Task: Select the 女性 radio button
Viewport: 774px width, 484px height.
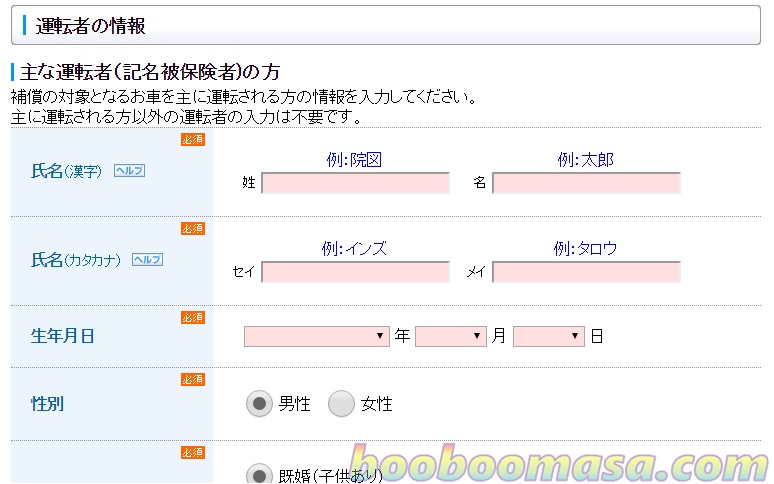Action: pos(341,404)
